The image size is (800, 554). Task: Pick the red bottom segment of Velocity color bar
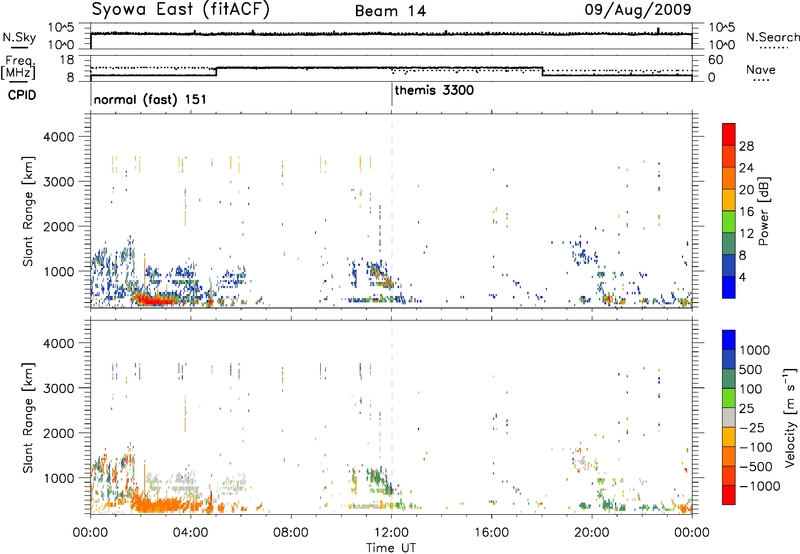(729, 495)
